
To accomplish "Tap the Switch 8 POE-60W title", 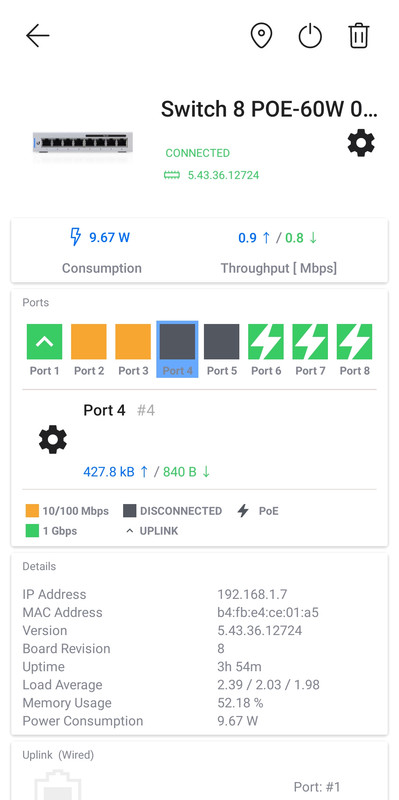I will click(269, 109).
